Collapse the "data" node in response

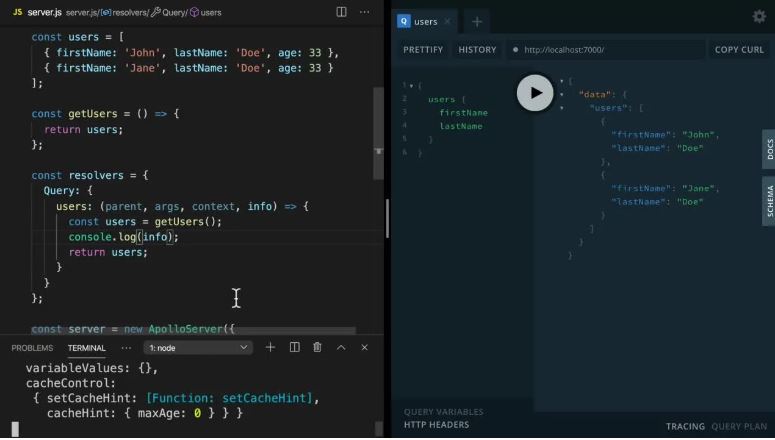(561, 94)
